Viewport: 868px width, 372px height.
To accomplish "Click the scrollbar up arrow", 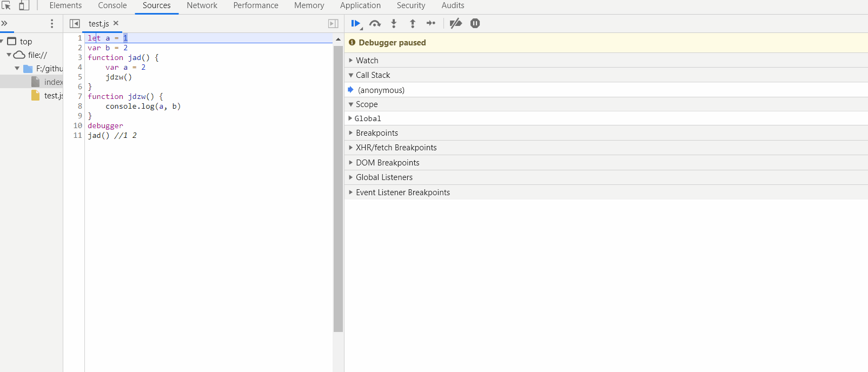I will (339, 39).
